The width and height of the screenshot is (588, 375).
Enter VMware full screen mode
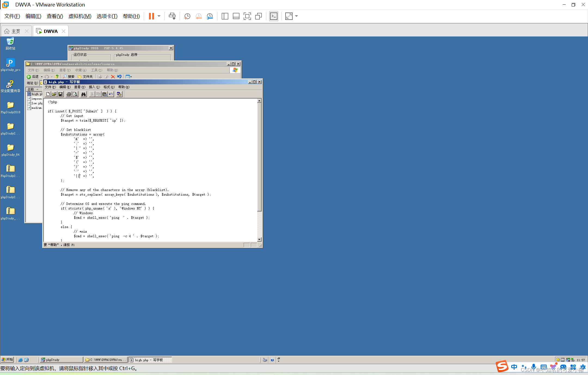[247, 16]
